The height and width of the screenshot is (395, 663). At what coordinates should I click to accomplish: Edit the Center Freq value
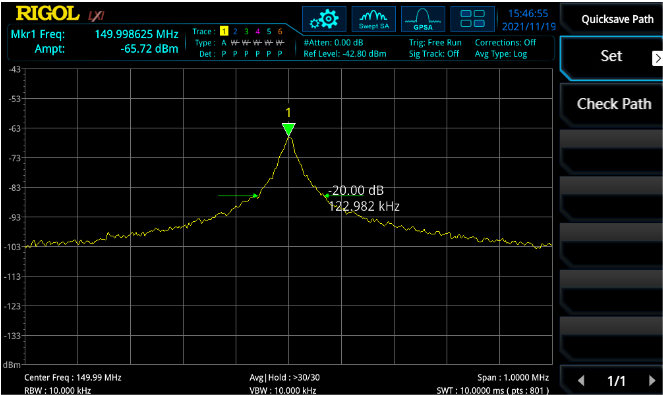pos(73,377)
